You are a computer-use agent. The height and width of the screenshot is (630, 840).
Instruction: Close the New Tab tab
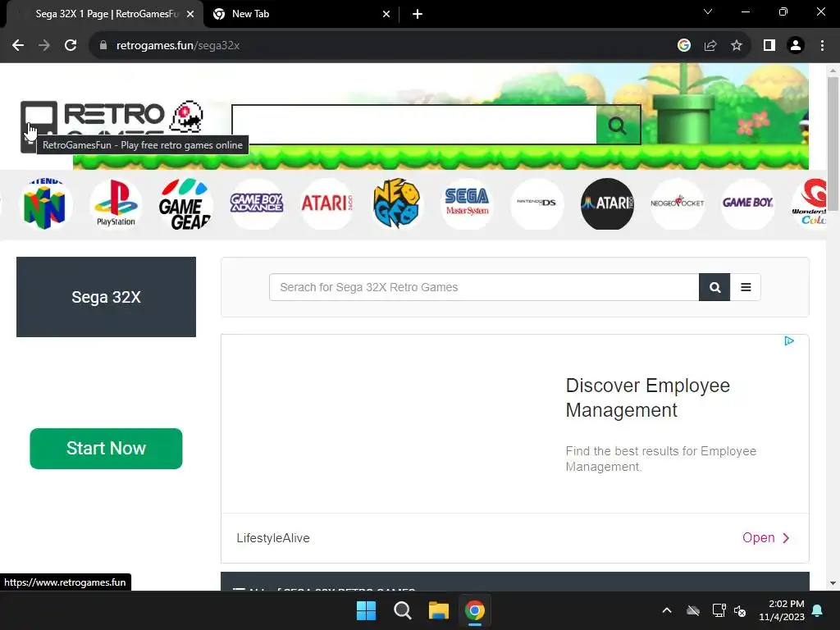(x=386, y=15)
